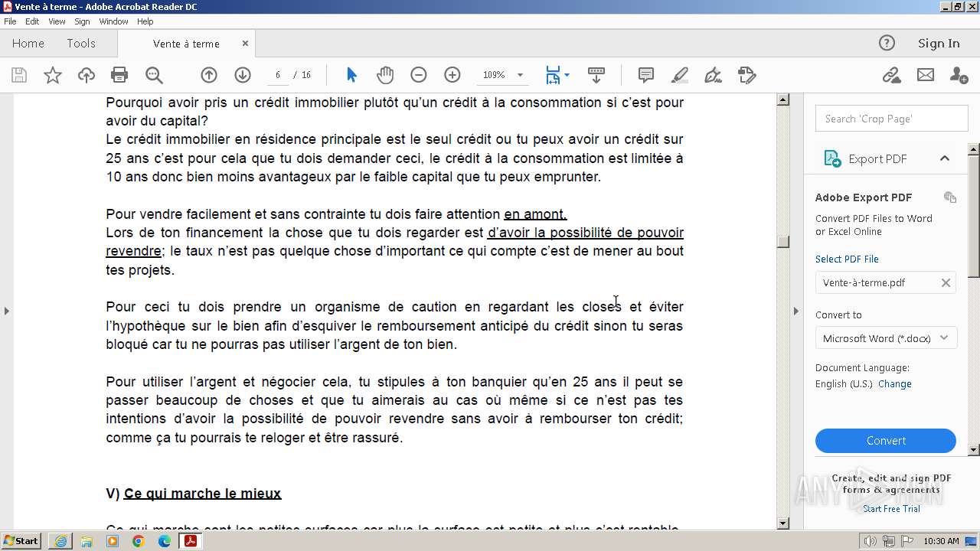
Task: Click document scrollbar up arrow
Action: (782, 99)
